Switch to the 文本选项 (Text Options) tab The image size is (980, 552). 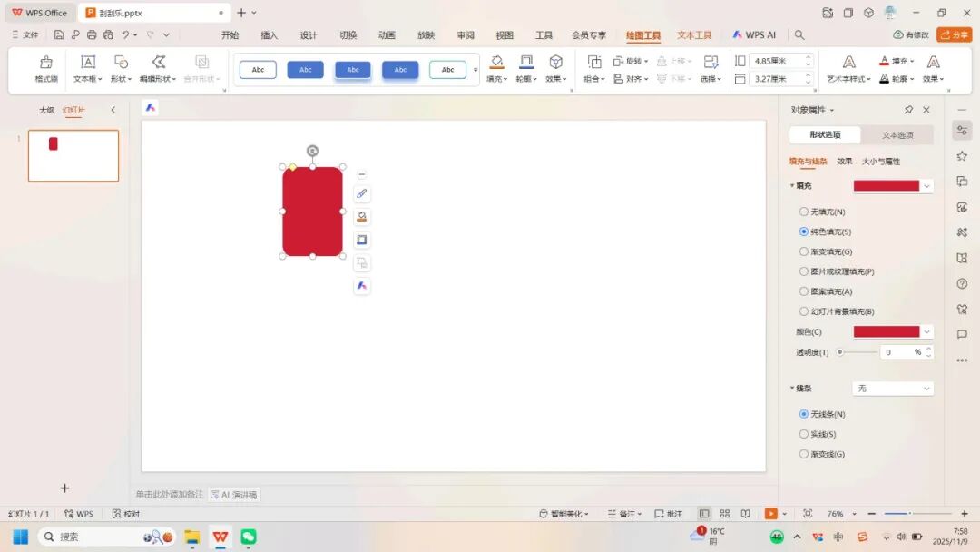point(897,134)
